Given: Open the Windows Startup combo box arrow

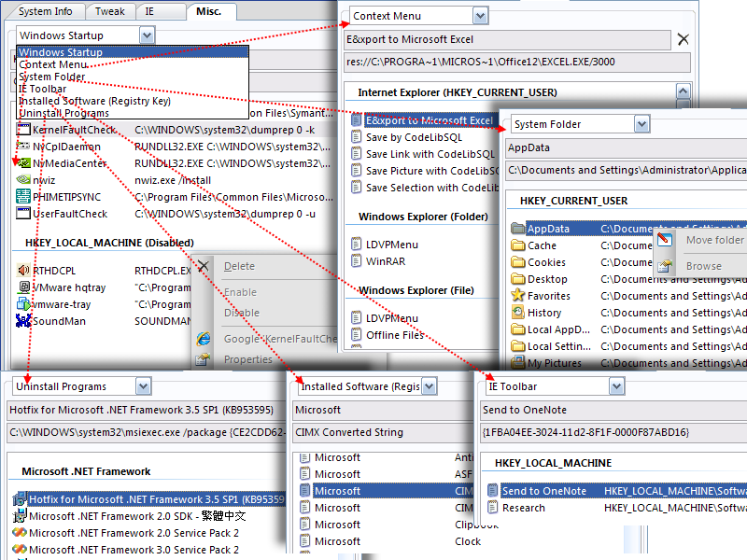Looking at the screenshot, I should coord(147,35).
